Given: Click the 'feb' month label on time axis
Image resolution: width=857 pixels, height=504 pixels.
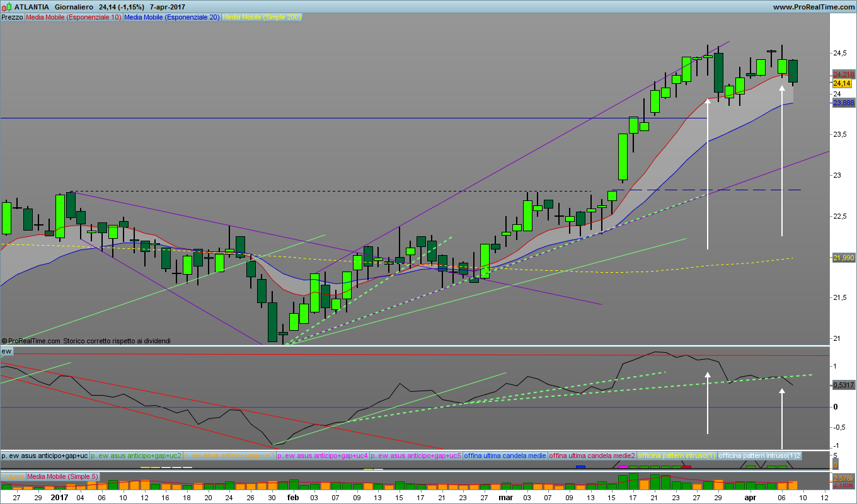Looking at the screenshot, I should click(293, 497).
